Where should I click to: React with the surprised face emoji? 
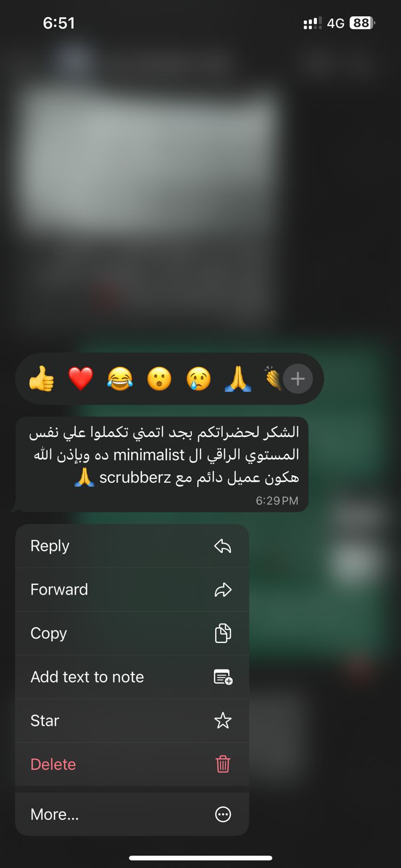tap(159, 379)
